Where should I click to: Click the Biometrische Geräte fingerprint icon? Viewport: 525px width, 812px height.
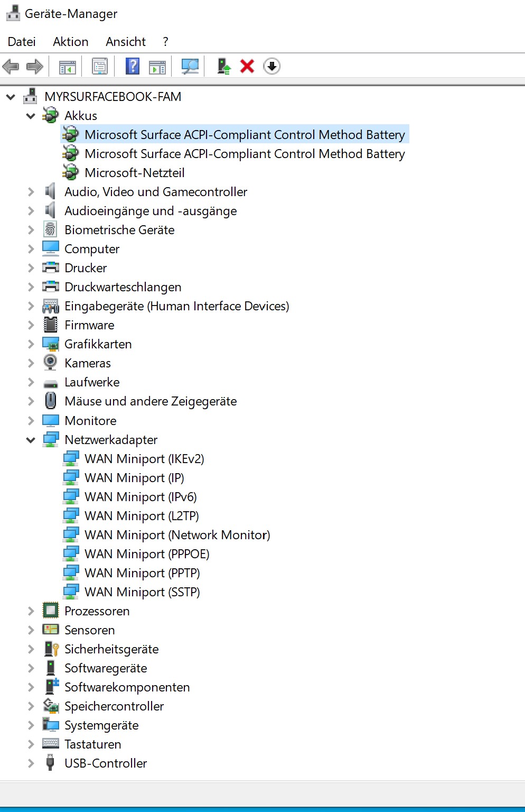50,229
